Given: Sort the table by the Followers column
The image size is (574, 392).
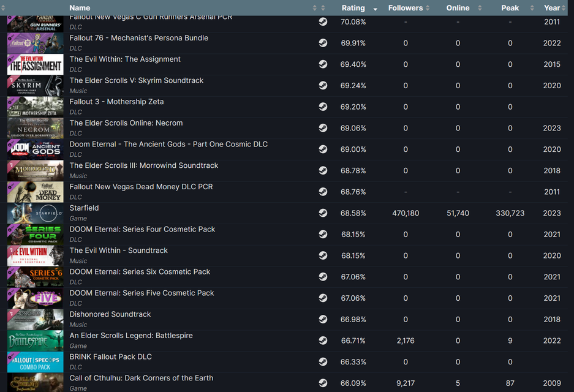Looking at the screenshot, I should (405, 8).
